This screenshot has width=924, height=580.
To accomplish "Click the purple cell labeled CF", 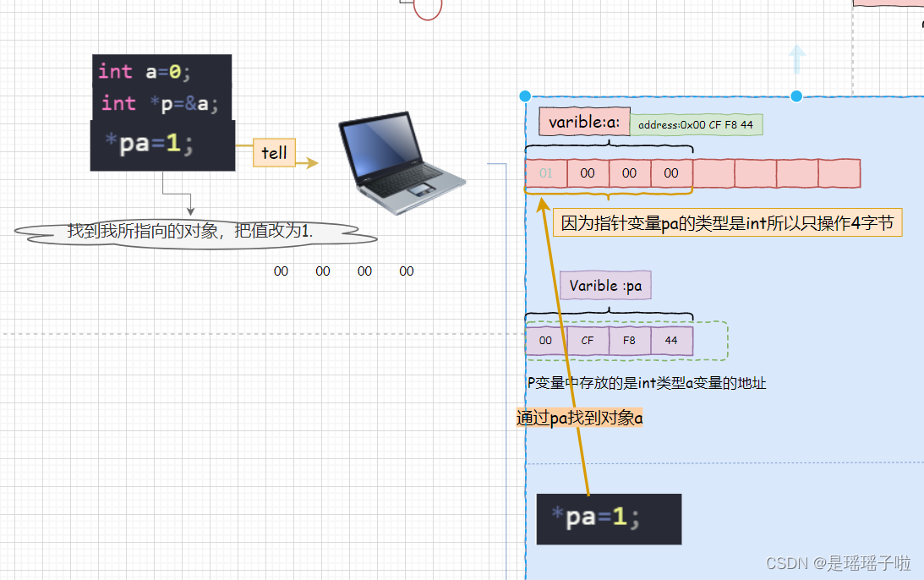I will click(588, 341).
